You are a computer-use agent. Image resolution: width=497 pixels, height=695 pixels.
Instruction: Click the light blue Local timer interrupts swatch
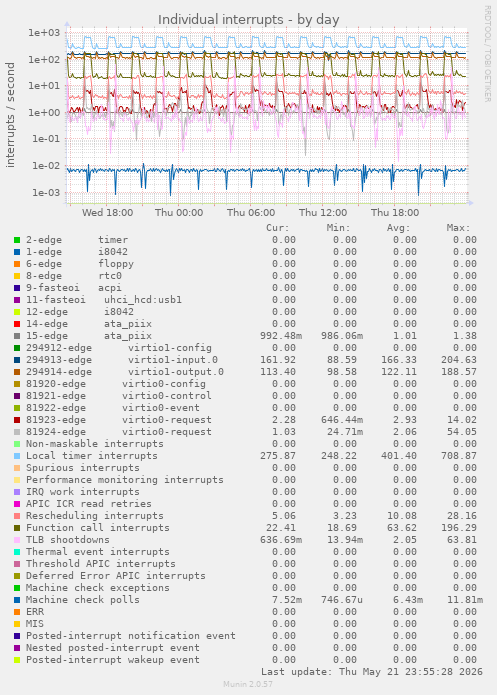pyautogui.click(x=17, y=456)
